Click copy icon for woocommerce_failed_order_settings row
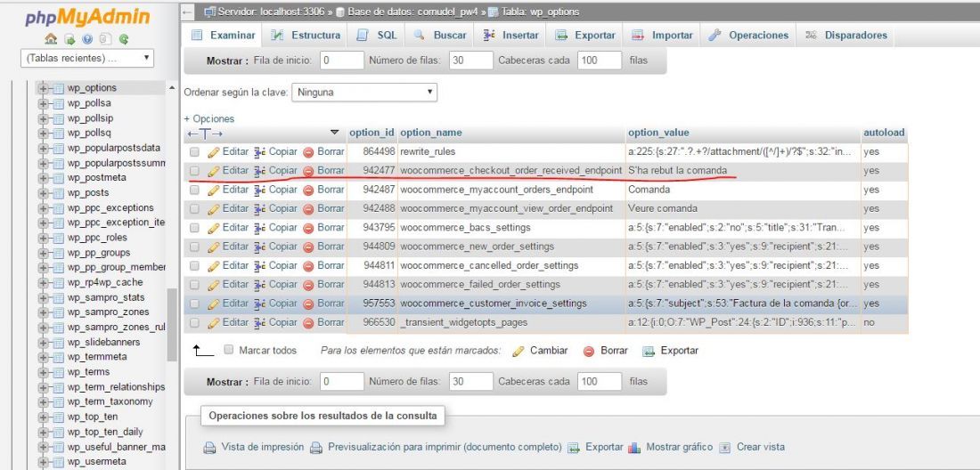The image size is (980, 470). [260, 285]
